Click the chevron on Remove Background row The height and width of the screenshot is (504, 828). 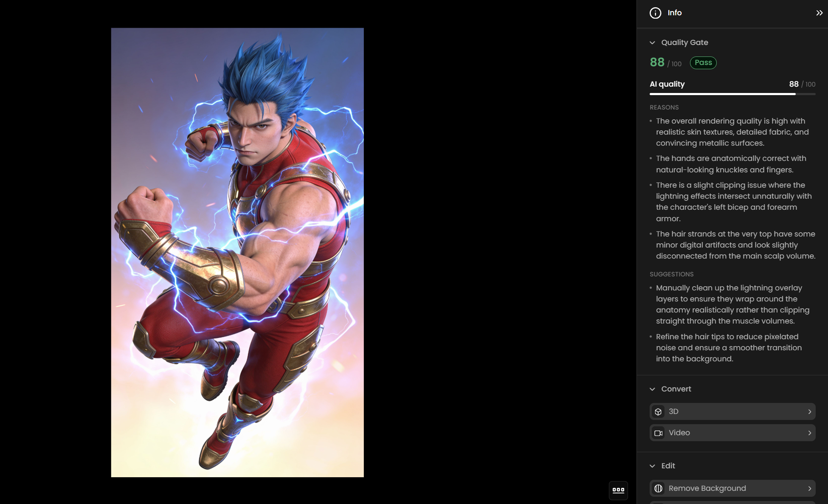[x=809, y=488]
